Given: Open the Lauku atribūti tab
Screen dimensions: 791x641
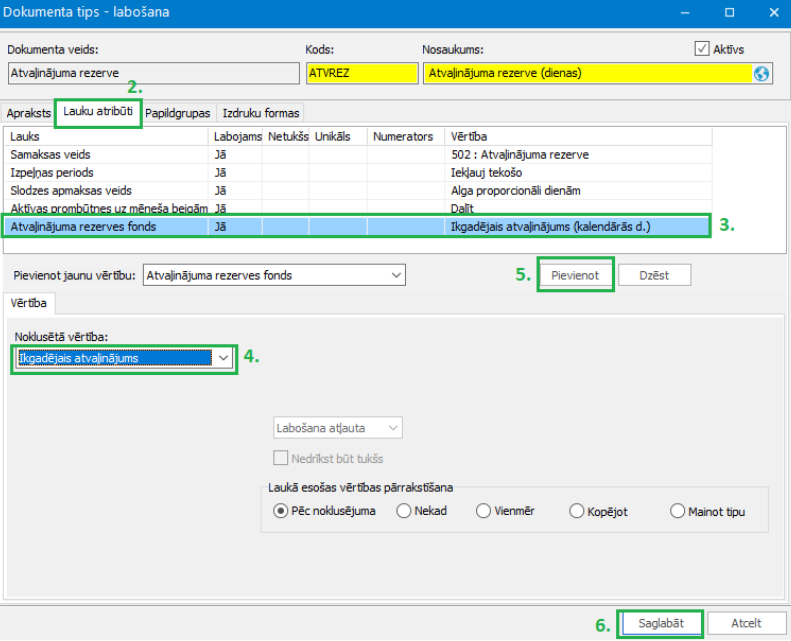Looking at the screenshot, I should (x=98, y=111).
